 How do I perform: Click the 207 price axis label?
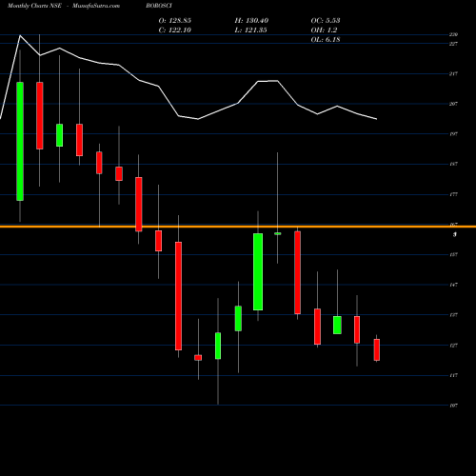click(453, 104)
